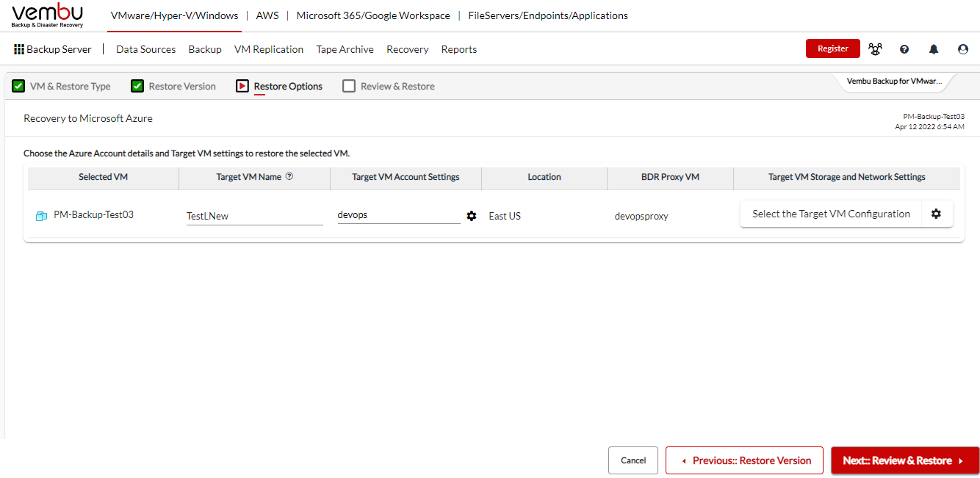Go back to Previous:: Restore Version
Viewport: 980px width, 478px height.
745,460
